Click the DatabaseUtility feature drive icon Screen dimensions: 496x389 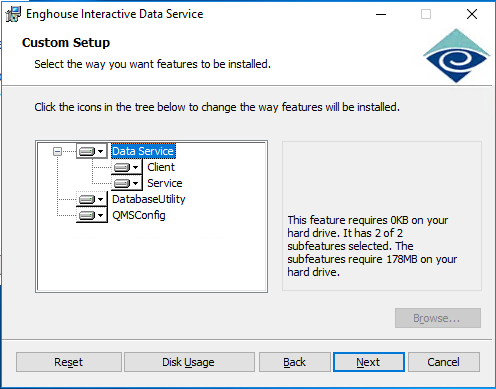pos(87,199)
